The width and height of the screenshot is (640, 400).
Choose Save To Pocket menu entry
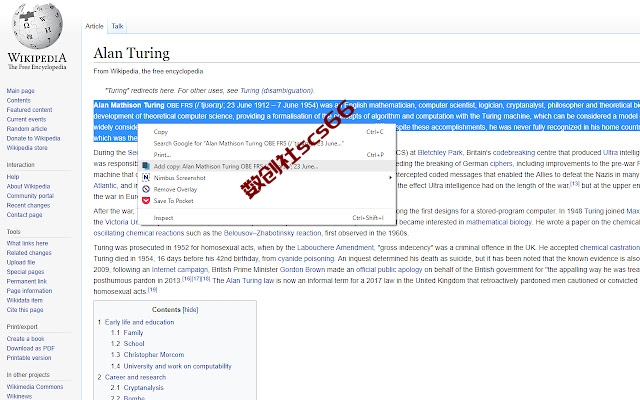268,200
